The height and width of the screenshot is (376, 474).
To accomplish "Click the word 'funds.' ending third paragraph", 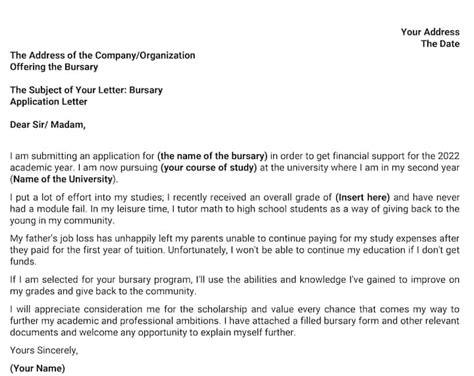I will [23, 261].
